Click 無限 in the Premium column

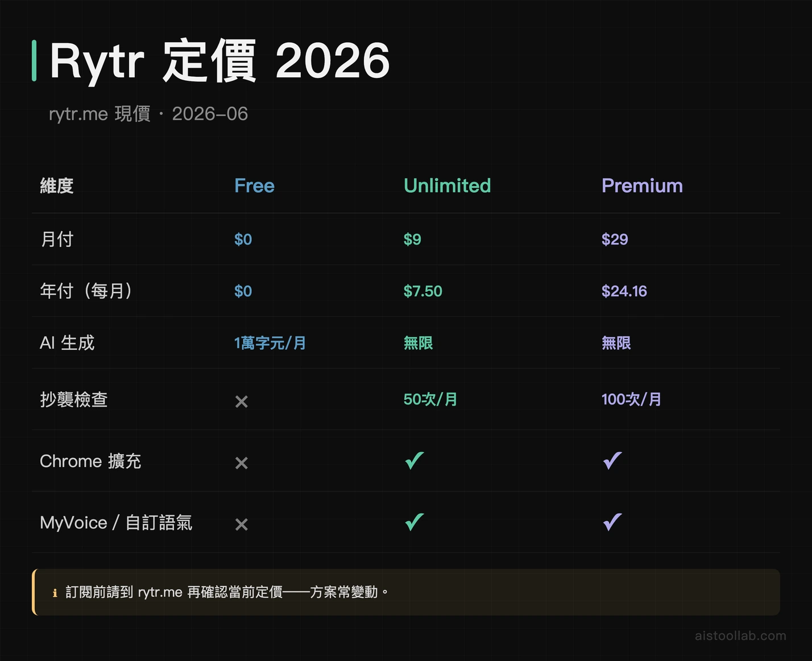point(616,343)
